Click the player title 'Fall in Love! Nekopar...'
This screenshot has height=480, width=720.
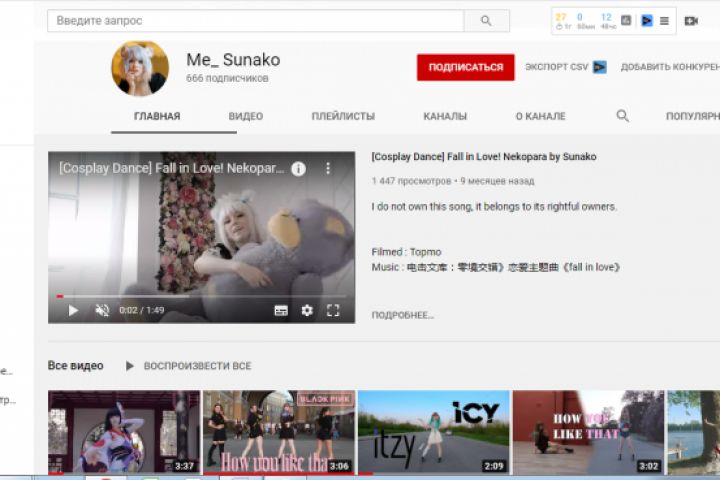coord(171,168)
